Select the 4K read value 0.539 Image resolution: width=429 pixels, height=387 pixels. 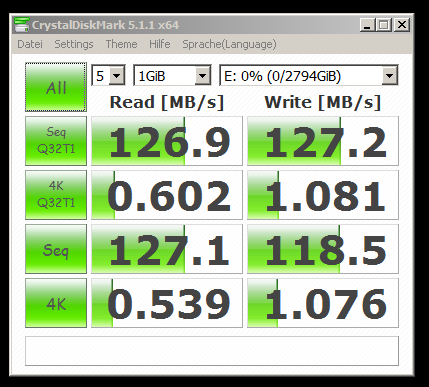pos(167,303)
